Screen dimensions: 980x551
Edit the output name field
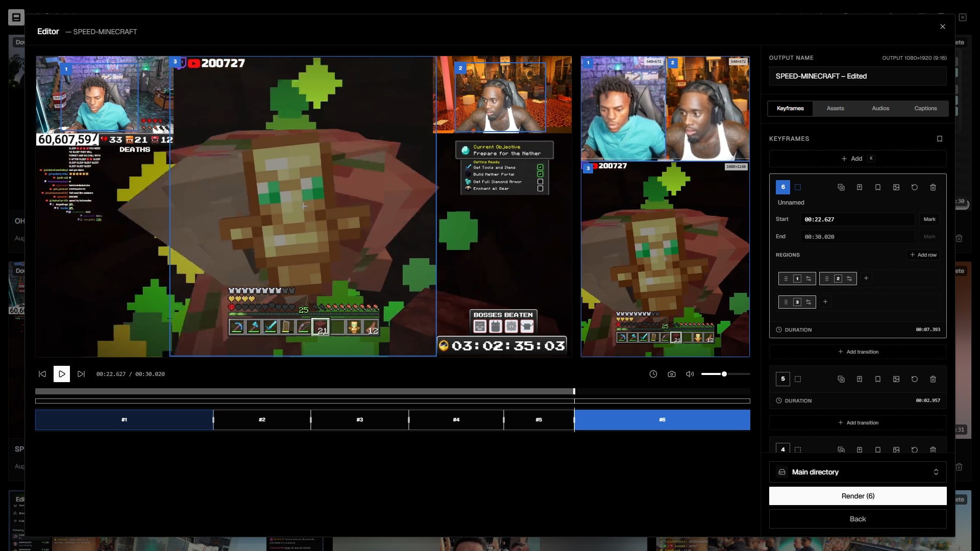[857, 76]
